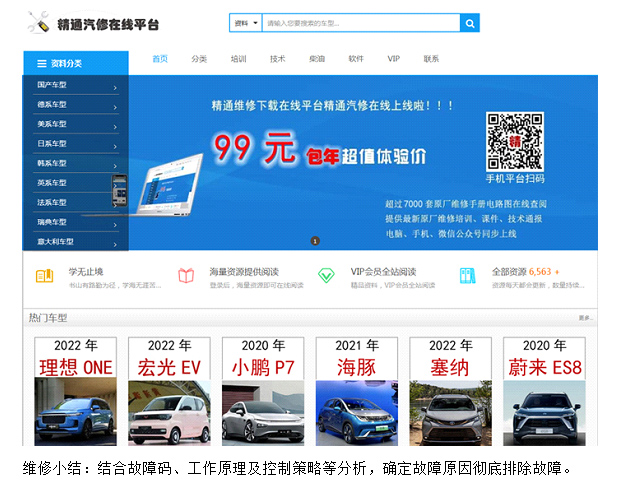Open the VIP navigation tab
The height and width of the screenshot is (502, 625).
click(x=393, y=59)
